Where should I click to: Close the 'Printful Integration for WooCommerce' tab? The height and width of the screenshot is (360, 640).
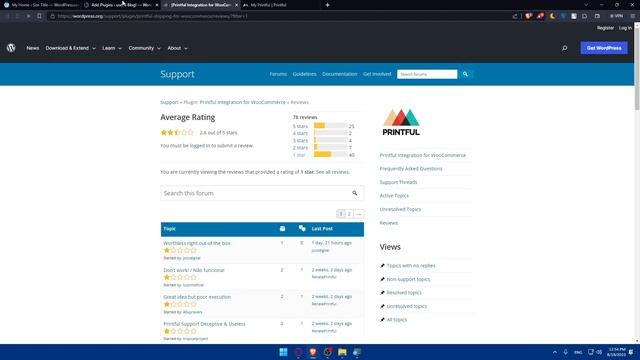236,5
